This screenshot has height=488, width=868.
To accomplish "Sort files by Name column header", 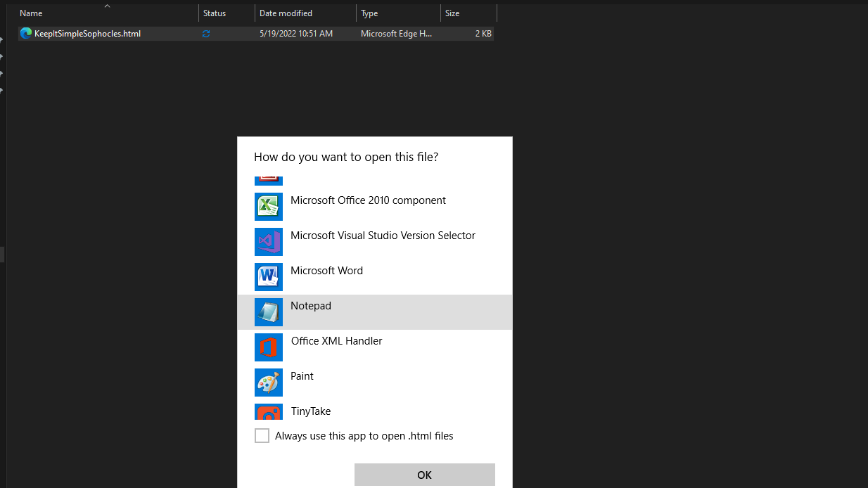I will click(107, 13).
